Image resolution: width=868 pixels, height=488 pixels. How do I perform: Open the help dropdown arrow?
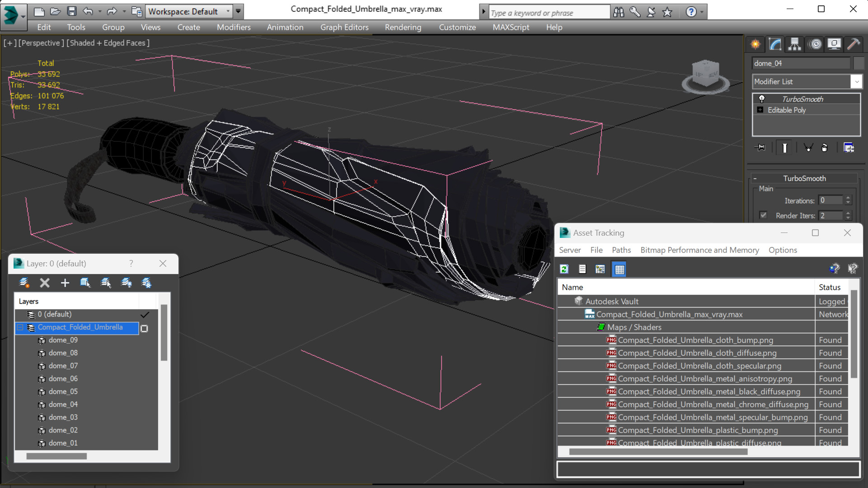pos(702,12)
